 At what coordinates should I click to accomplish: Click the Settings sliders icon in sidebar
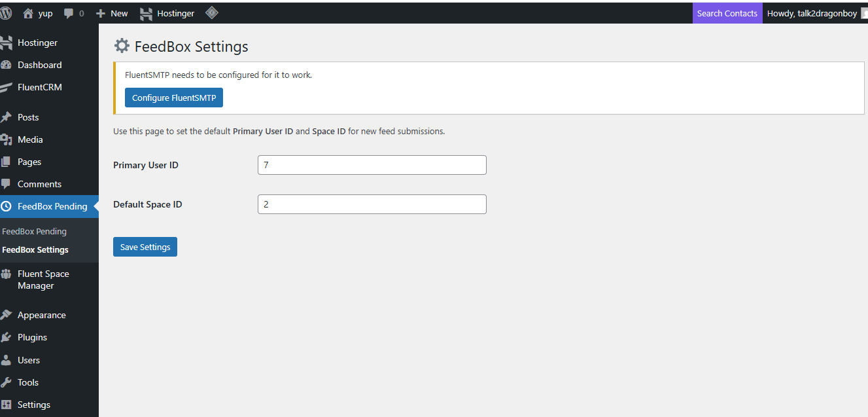pos(6,405)
